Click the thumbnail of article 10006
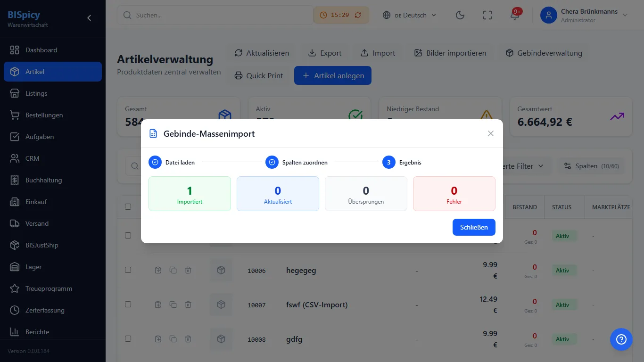The width and height of the screenshot is (644, 362). tap(221, 270)
